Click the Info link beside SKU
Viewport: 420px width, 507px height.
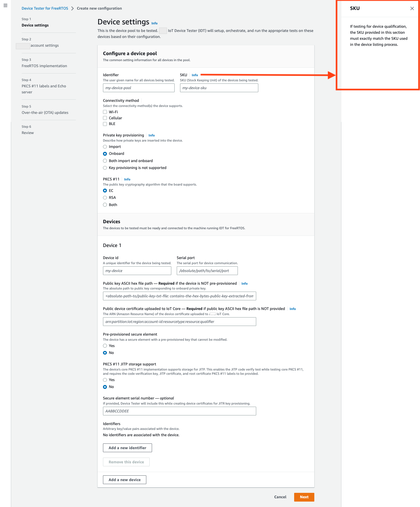click(195, 75)
